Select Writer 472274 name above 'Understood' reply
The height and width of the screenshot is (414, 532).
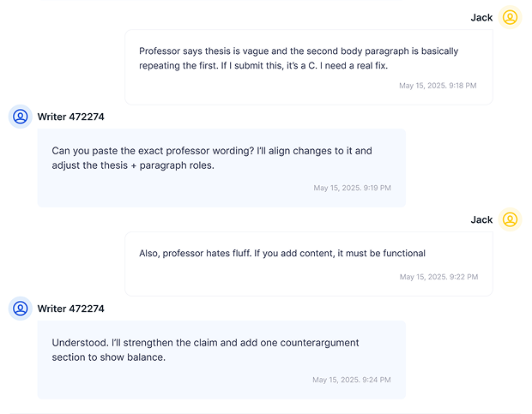70,309
